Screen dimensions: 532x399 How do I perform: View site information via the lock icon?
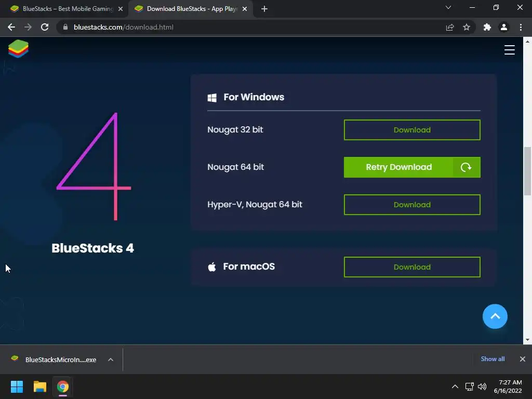65,27
